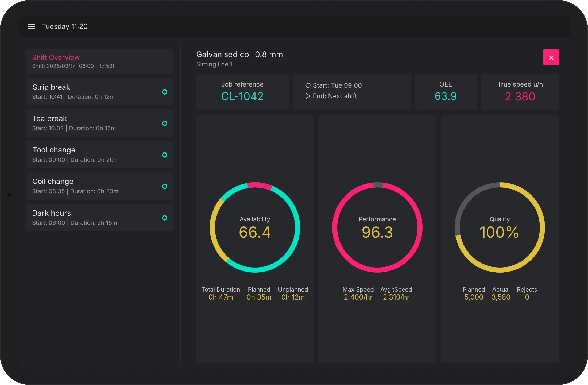Open the Shift Overview header card
588x385 pixels.
pos(99,61)
